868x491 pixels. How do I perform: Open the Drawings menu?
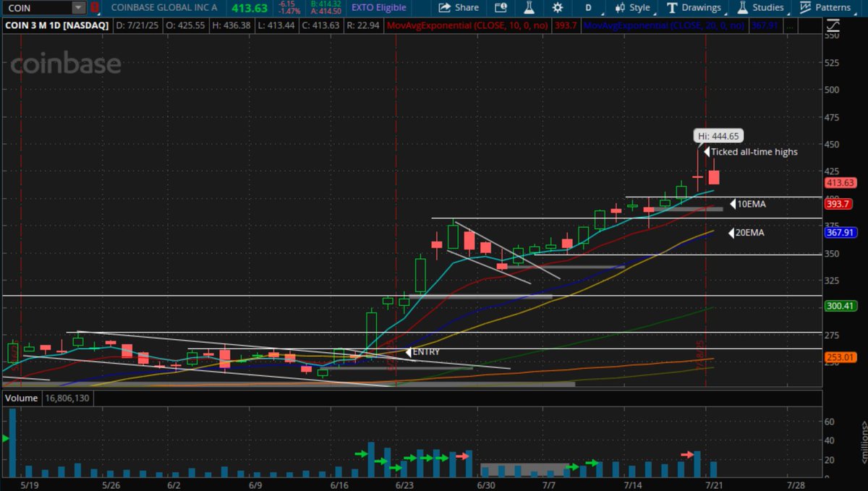694,8
